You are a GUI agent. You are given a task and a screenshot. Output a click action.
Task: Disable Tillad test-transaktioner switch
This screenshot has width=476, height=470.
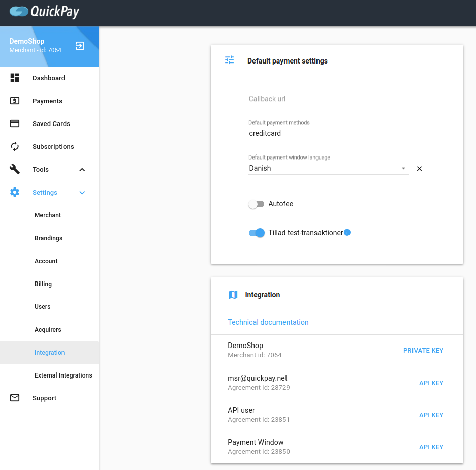tap(257, 233)
